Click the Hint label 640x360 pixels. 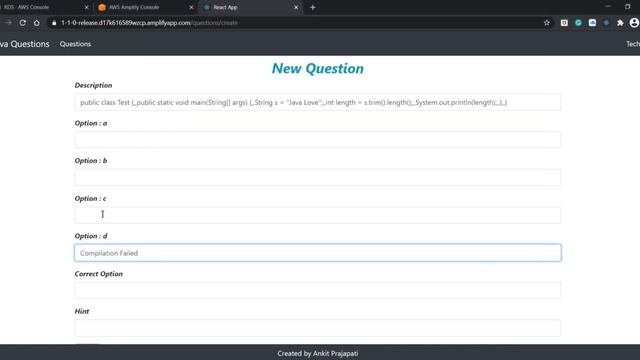tap(82, 311)
